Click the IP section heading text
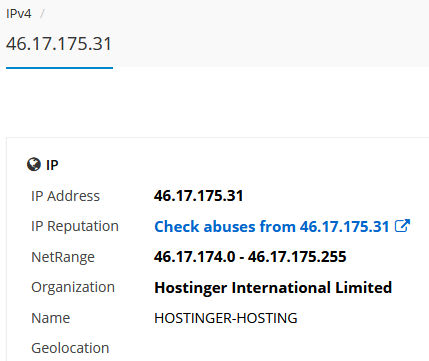Image resolution: width=429 pixels, height=361 pixels. tap(52, 165)
